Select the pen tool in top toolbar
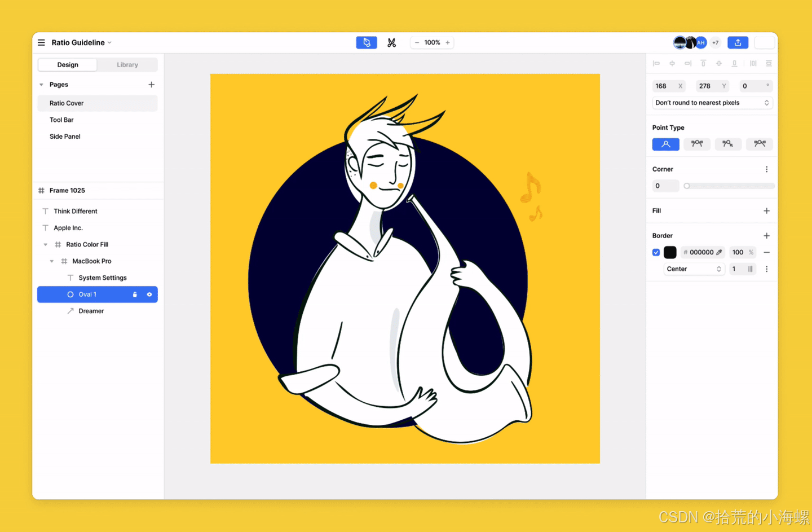This screenshot has width=812, height=532. point(367,43)
